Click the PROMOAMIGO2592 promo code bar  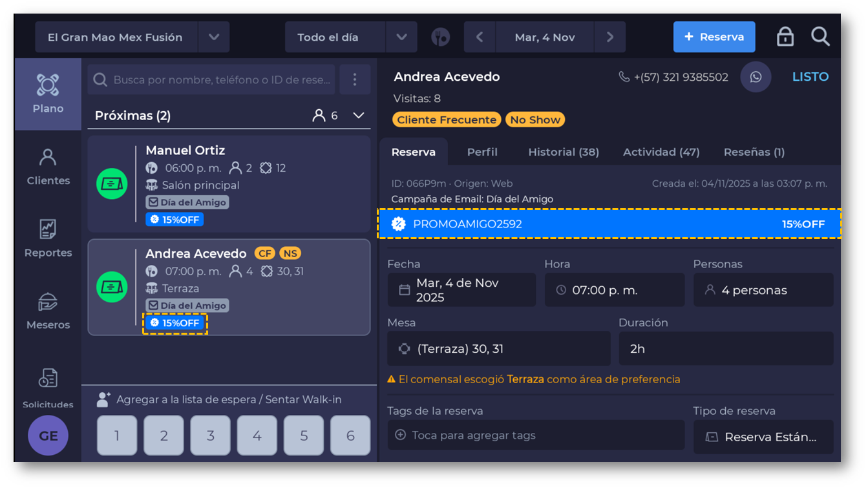[609, 224]
